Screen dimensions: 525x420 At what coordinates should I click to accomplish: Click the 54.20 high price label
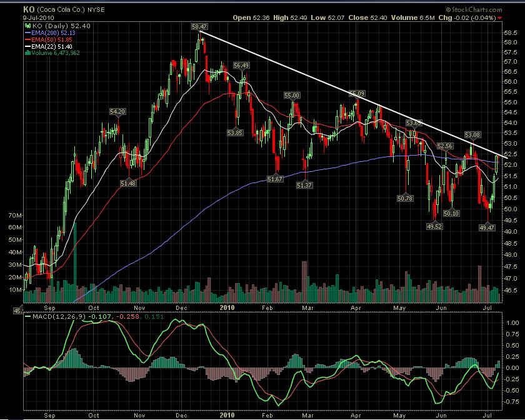click(x=117, y=111)
